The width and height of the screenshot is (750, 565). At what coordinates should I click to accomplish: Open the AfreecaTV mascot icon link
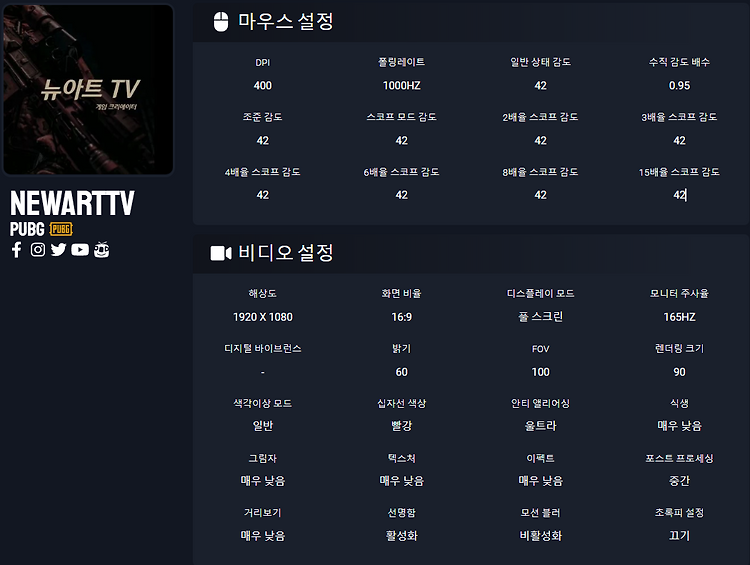coord(101,249)
